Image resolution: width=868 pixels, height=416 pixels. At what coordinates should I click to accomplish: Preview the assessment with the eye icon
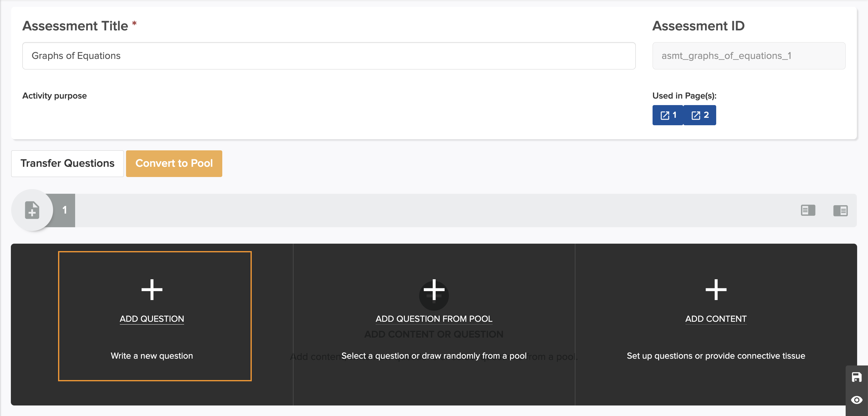pyautogui.click(x=857, y=400)
